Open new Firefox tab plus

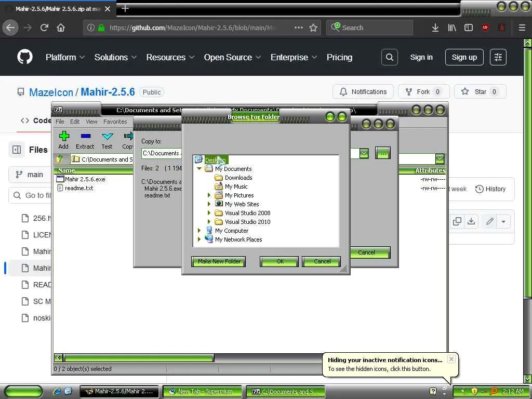point(125,8)
